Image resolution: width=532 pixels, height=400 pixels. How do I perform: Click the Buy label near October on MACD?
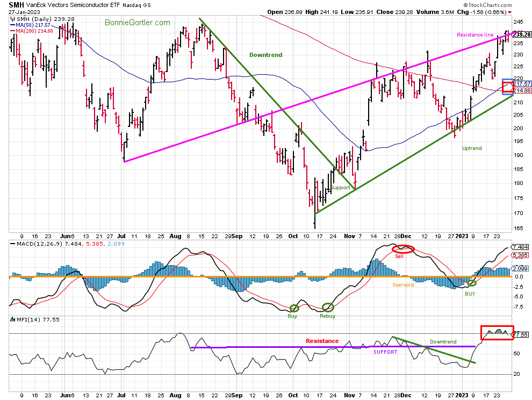292,316
